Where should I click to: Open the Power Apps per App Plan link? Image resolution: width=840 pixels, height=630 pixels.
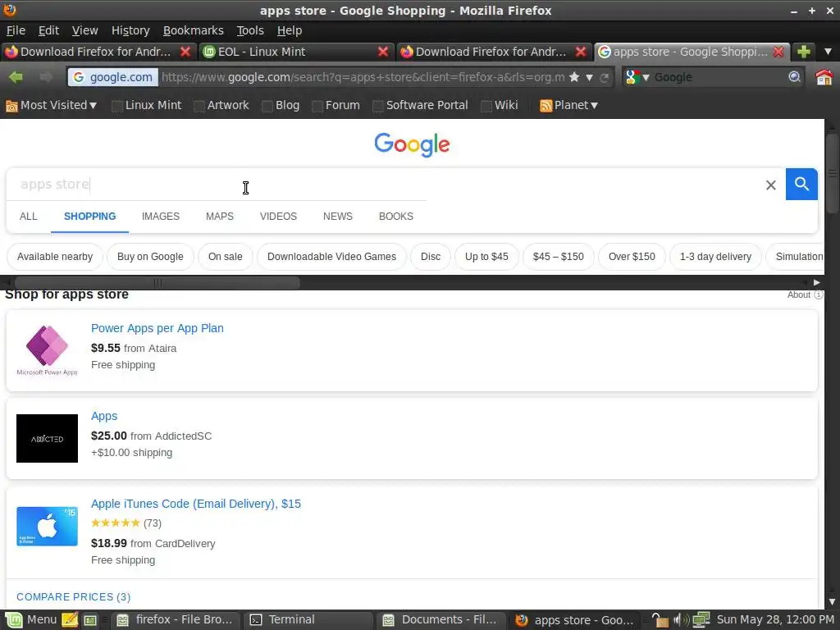(x=157, y=328)
